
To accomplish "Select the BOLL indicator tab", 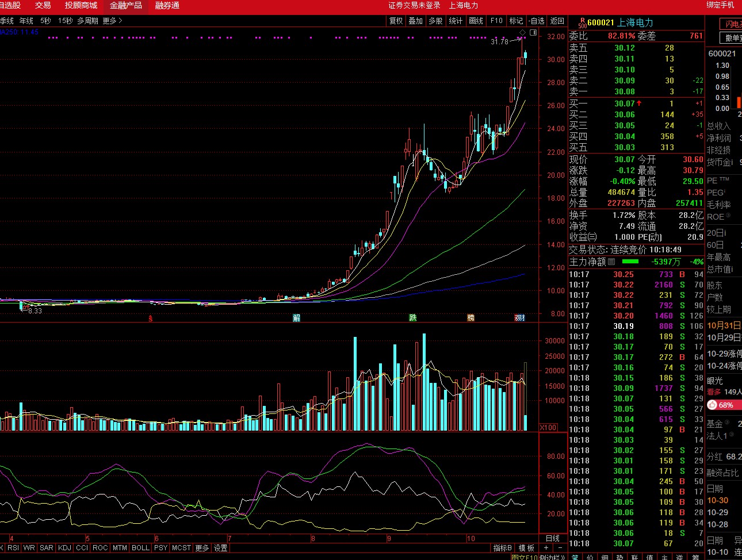I will [140, 548].
